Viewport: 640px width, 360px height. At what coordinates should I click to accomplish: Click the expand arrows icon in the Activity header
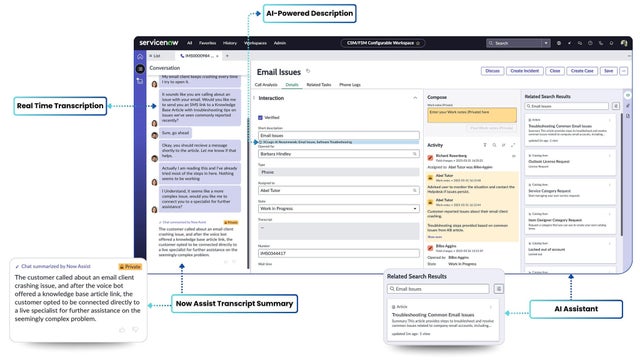tap(513, 145)
